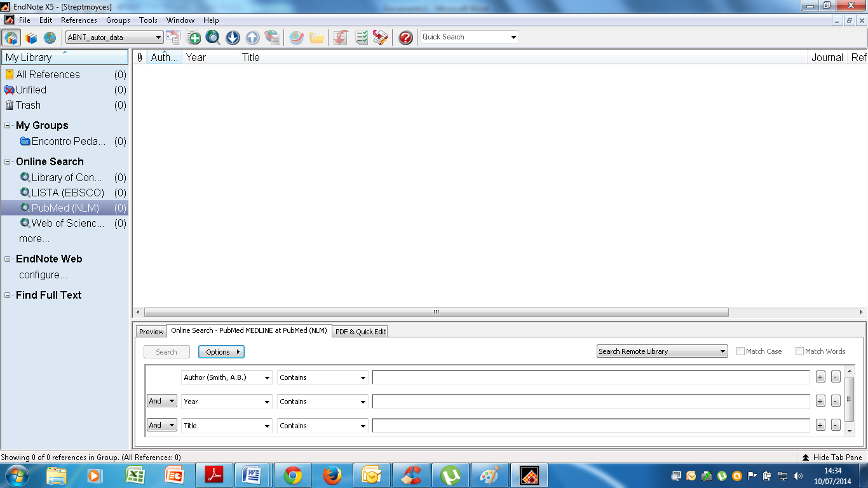Click the Export up-arrow toolbar icon
Viewport: 868px width, 488px height.
(x=252, y=37)
